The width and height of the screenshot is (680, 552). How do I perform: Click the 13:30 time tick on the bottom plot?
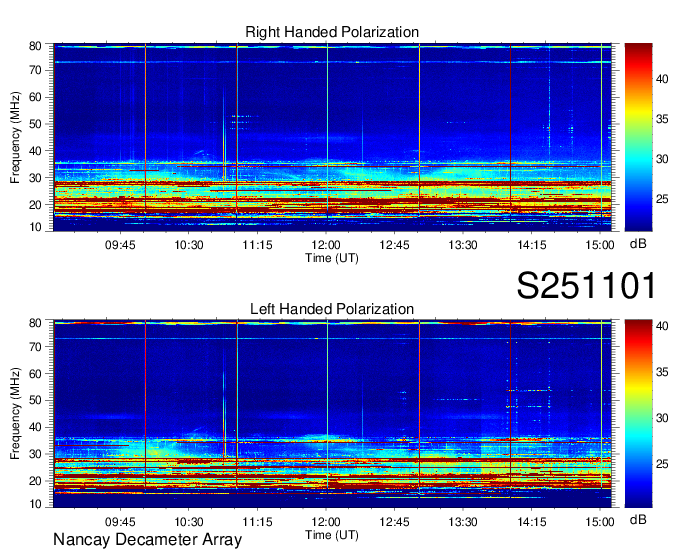pos(463,522)
